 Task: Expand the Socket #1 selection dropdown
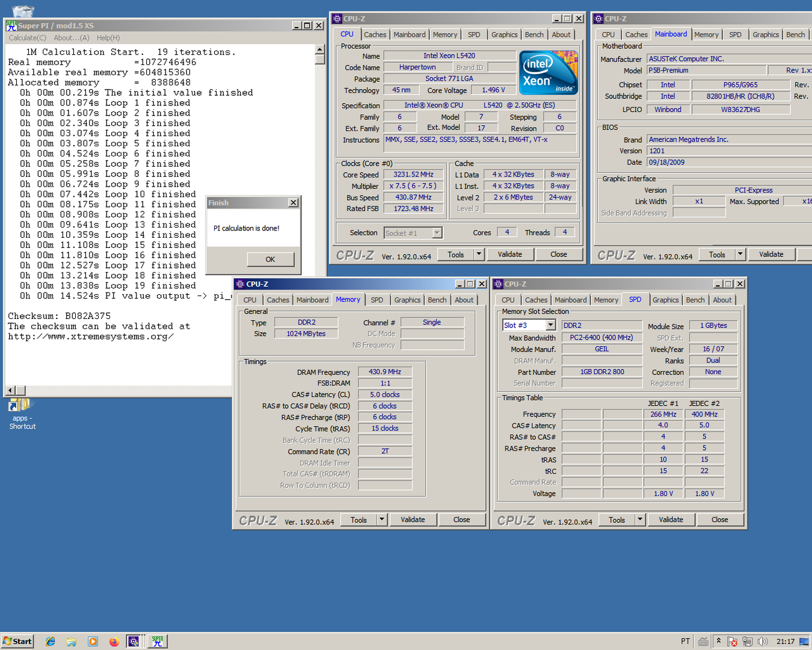tap(437, 233)
